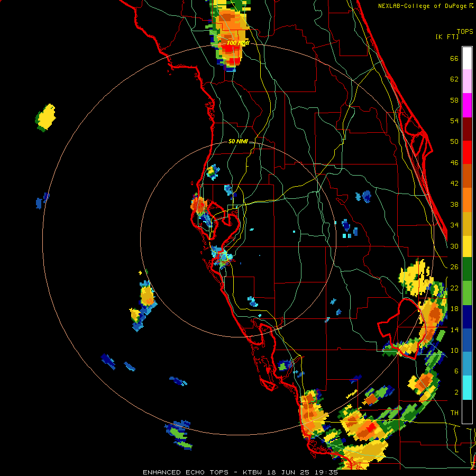This screenshot has height=476, width=476.
Task: Click the legend value 30
Action: (x=454, y=246)
